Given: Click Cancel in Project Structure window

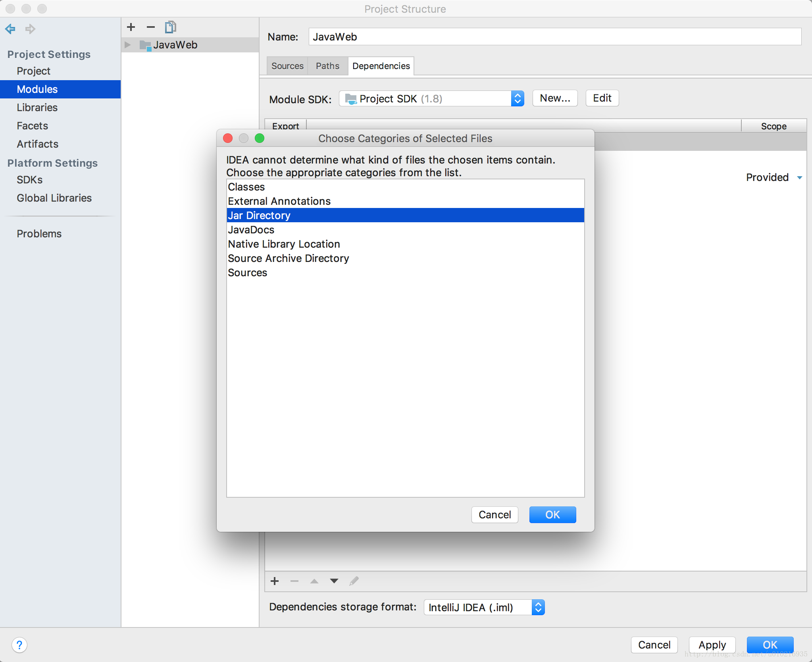Looking at the screenshot, I should [x=654, y=645].
